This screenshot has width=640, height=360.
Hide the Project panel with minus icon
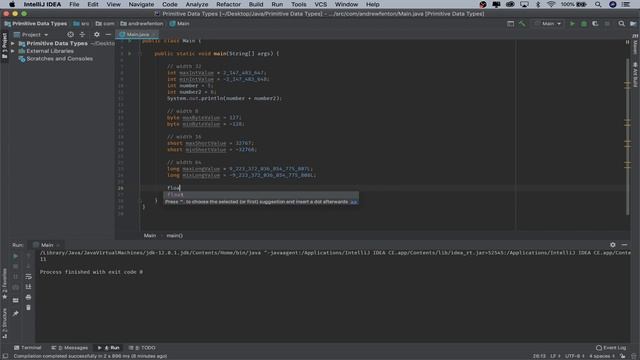108,35
